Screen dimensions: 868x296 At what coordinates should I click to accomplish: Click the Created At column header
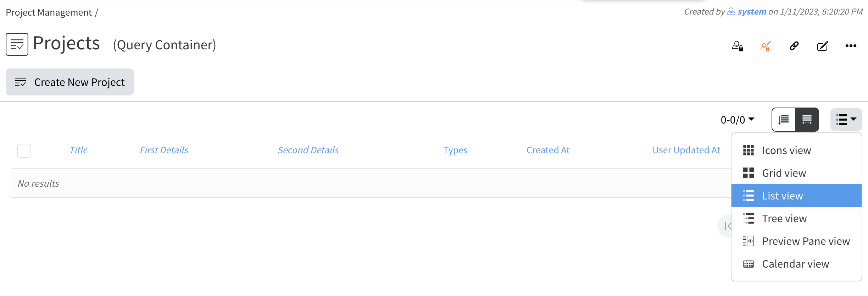548,150
